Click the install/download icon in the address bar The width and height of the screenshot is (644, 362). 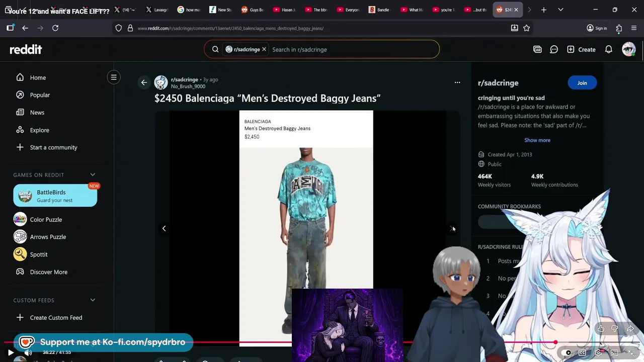(x=514, y=28)
